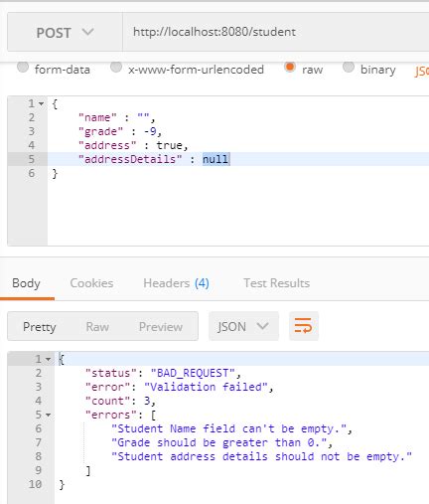Screen dimensions: 429x504
Task: Switch to the response Body tab
Action: [x=26, y=283]
